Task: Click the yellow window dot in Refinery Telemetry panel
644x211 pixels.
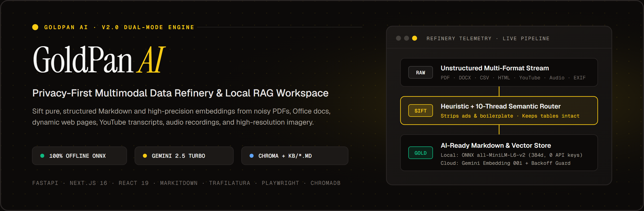Action: pyautogui.click(x=415, y=38)
